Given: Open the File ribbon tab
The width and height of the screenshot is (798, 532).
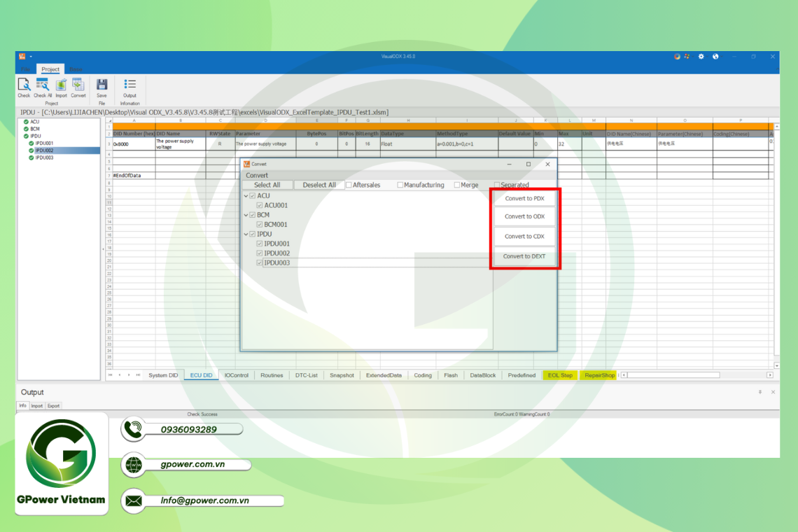Looking at the screenshot, I should click(25, 69).
